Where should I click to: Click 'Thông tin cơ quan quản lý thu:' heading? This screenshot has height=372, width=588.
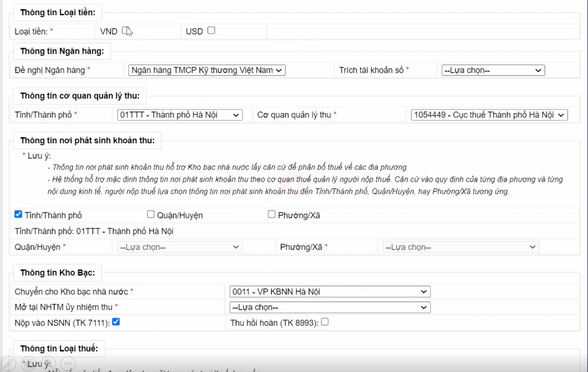tap(80, 96)
